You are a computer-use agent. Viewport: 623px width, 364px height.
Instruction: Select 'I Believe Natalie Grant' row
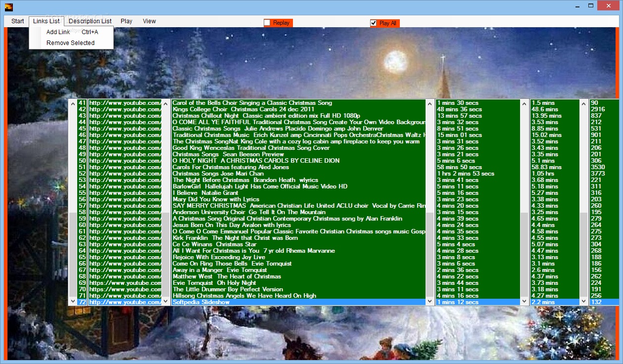(x=298, y=193)
